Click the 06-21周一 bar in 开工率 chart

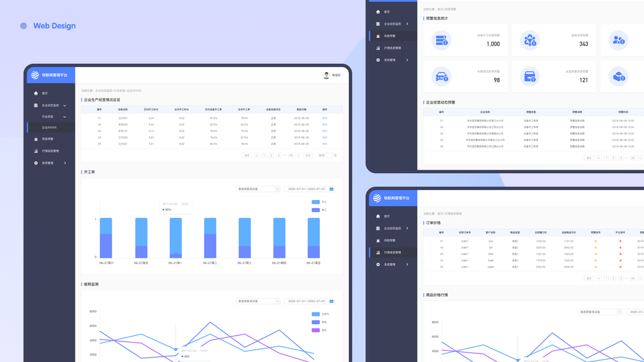[176, 238]
